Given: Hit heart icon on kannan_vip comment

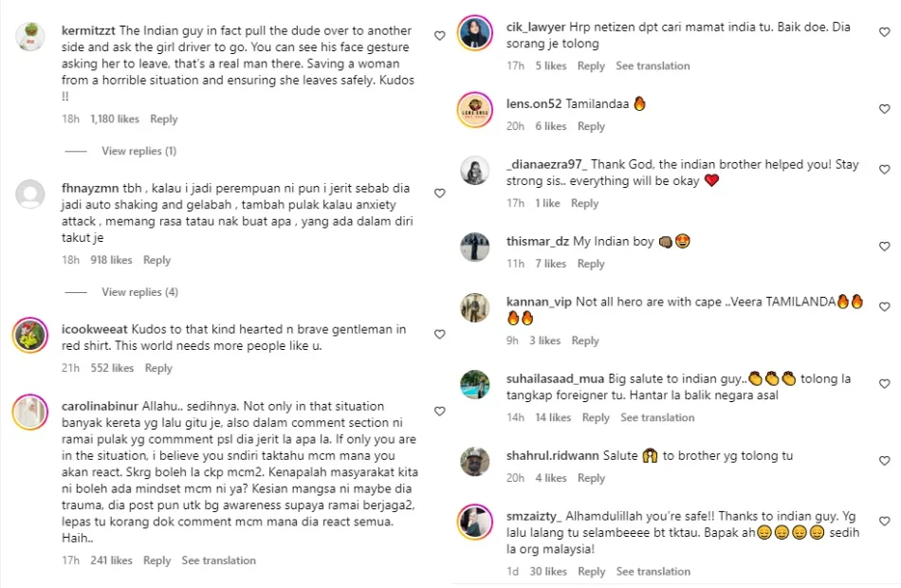Looking at the screenshot, I should [885, 308].
